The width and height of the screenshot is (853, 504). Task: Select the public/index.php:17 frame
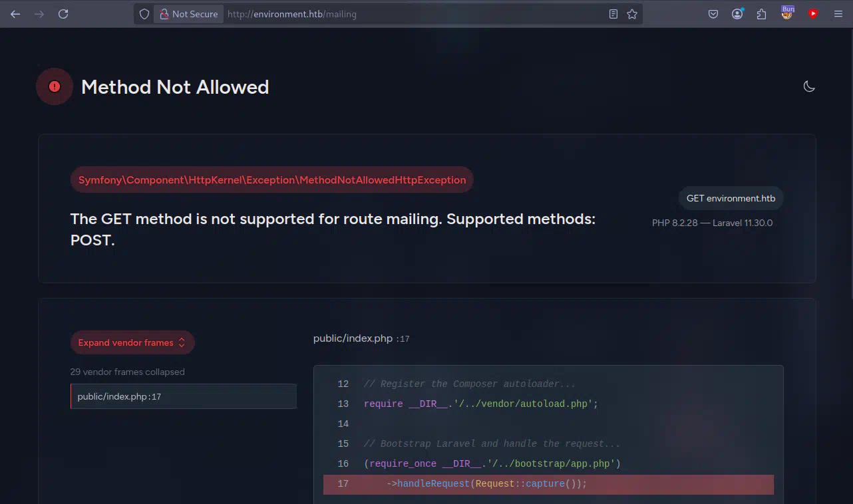click(x=184, y=396)
